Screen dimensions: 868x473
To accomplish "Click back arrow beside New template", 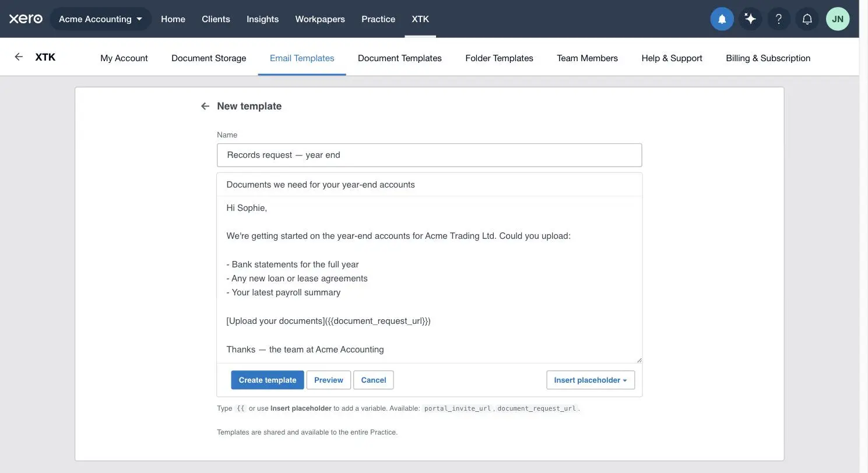I will click(205, 106).
